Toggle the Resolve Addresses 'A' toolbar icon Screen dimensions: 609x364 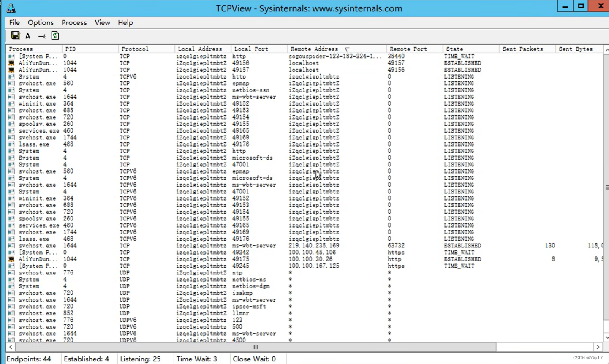(x=28, y=36)
